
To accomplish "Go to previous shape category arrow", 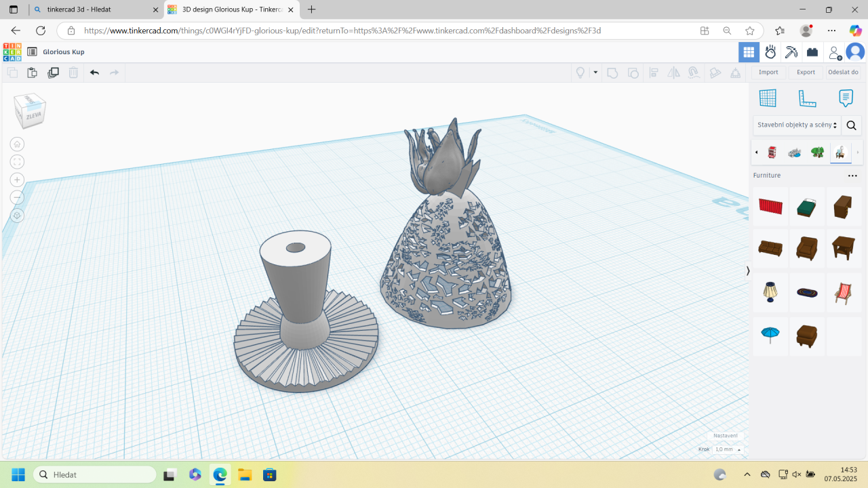I will click(757, 152).
